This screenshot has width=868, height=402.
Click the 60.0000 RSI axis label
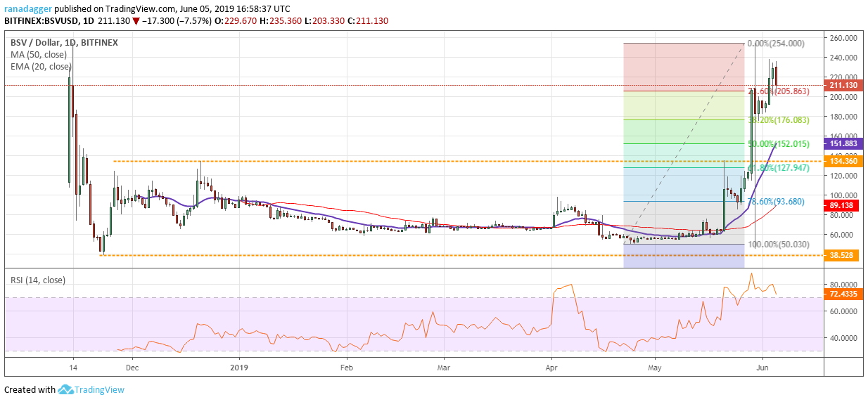pyautogui.click(x=844, y=311)
